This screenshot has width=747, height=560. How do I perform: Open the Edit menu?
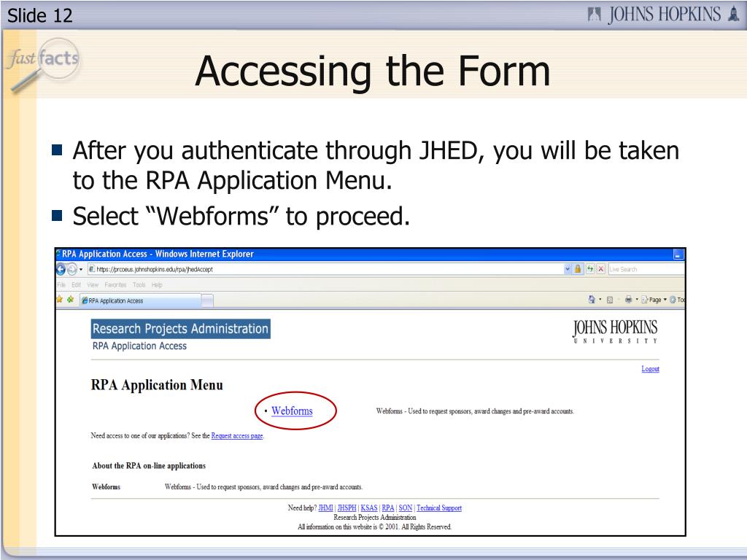pos(76,285)
